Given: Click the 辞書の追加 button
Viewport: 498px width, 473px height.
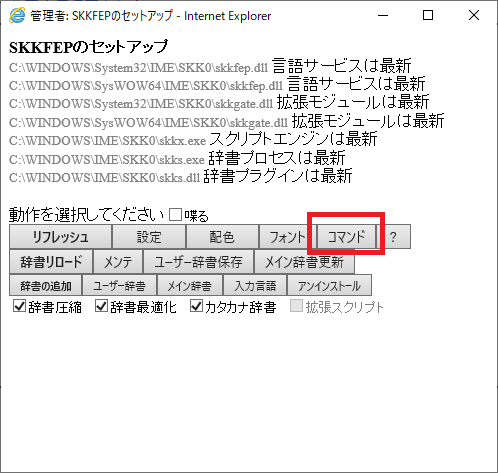Looking at the screenshot, I should point(46,285).
